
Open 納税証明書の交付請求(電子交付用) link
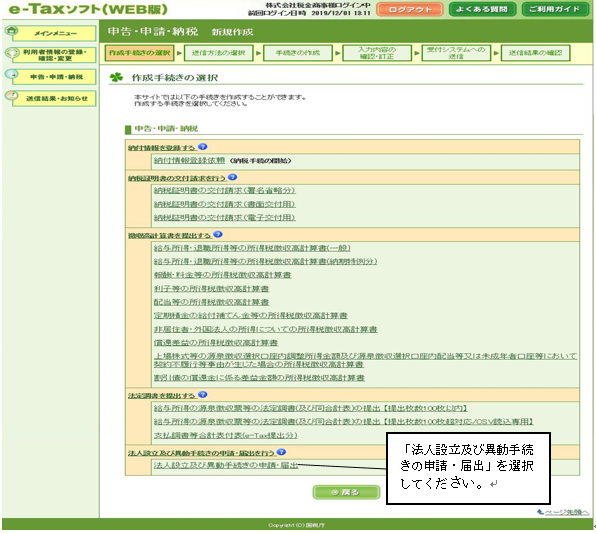[224, 217]
